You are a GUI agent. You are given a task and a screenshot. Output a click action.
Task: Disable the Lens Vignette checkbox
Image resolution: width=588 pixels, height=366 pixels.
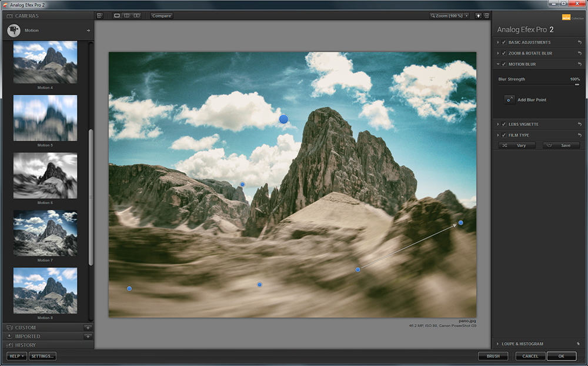click(x=504, y=124)
